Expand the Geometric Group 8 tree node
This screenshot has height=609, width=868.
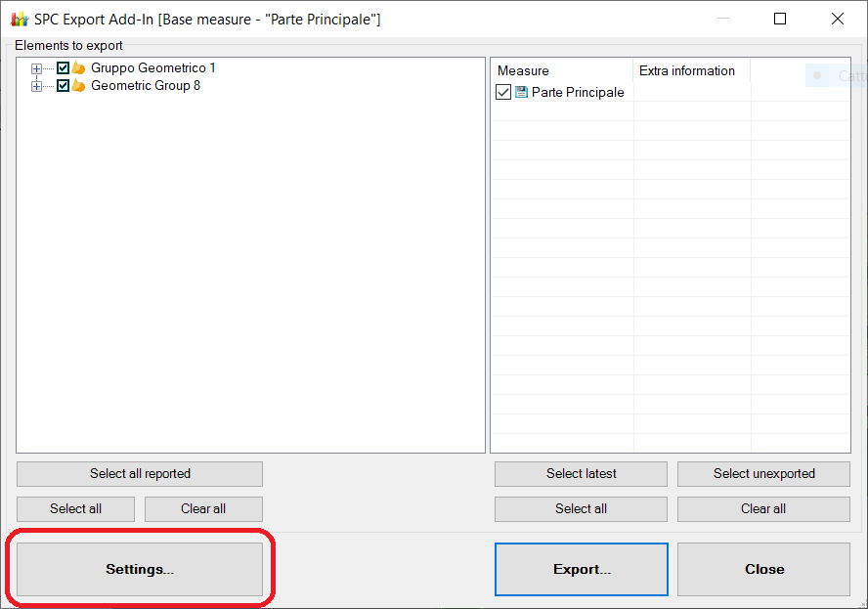pyautogui.click(x=35, y=85)
